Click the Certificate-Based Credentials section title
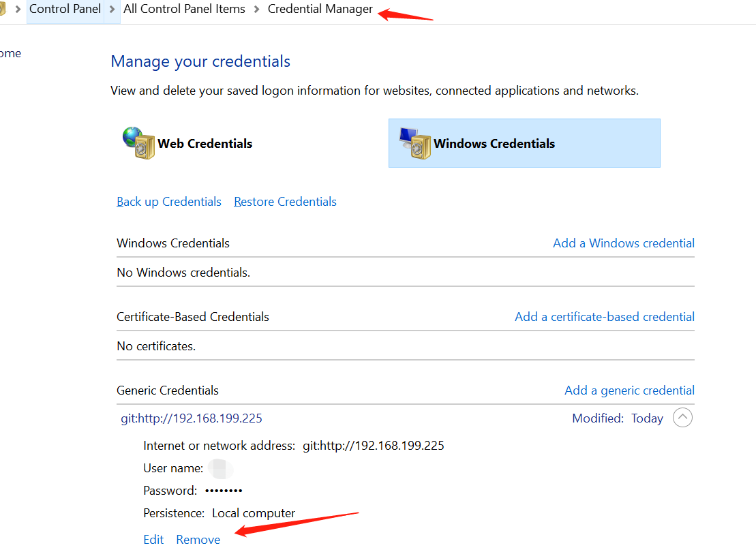The width and height of the screenshot is (756, 552). [193, 317]
